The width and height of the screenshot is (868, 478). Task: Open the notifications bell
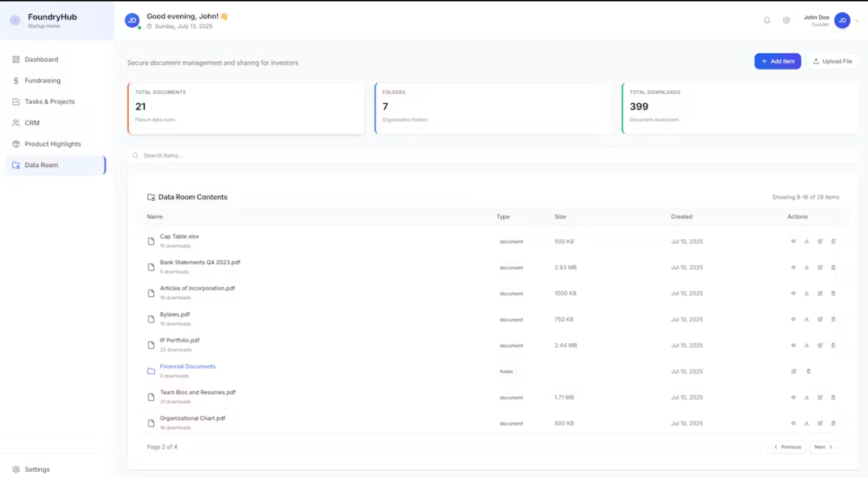(767, 21)
